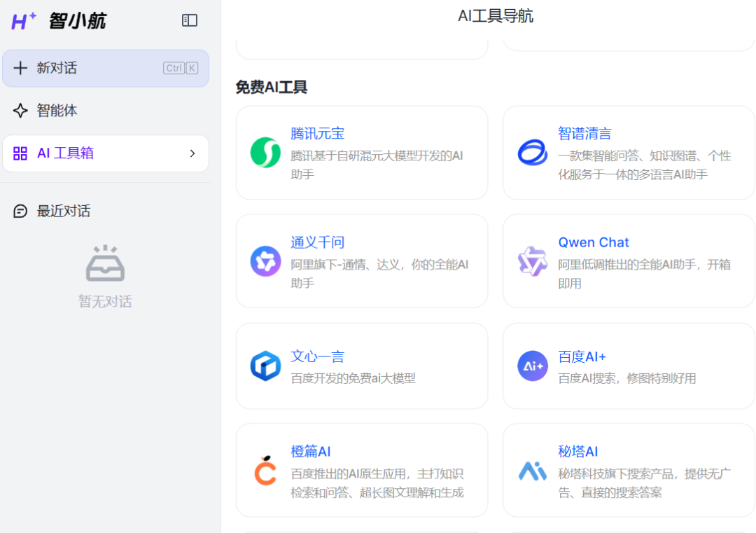Click description 秘塔科技旗下搜索产品 text
The width and height of the screenshot is (756, 533).
[645, 483]
